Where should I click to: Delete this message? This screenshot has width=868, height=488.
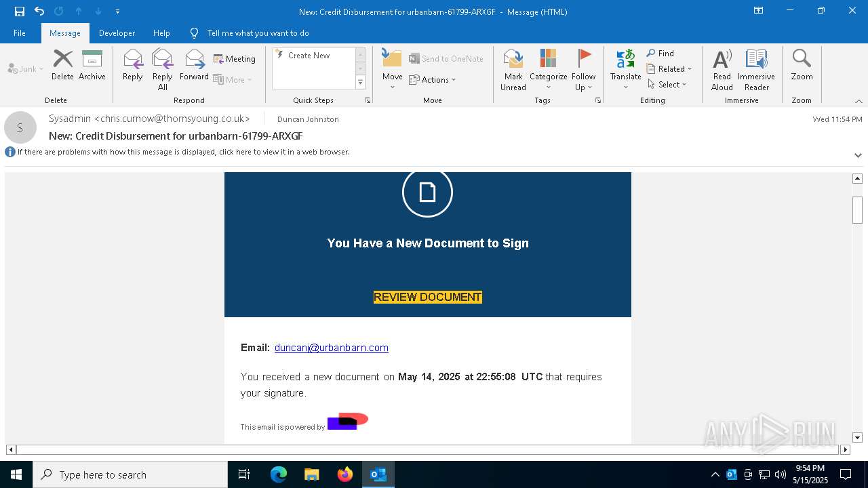tap(62, 66)
